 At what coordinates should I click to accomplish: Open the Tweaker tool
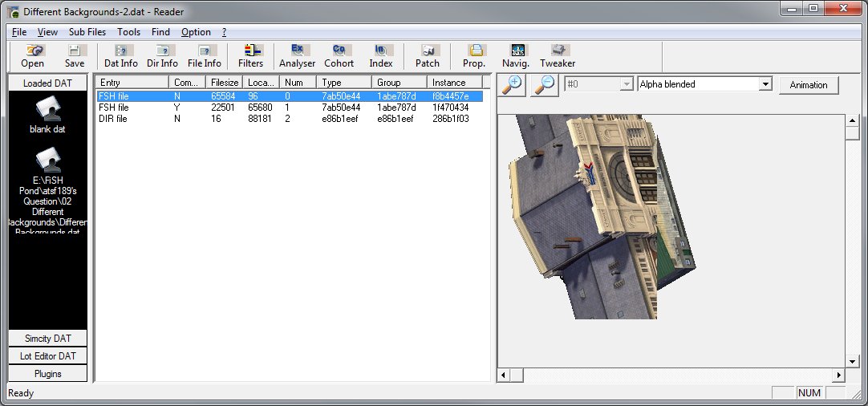coord(558,56)
